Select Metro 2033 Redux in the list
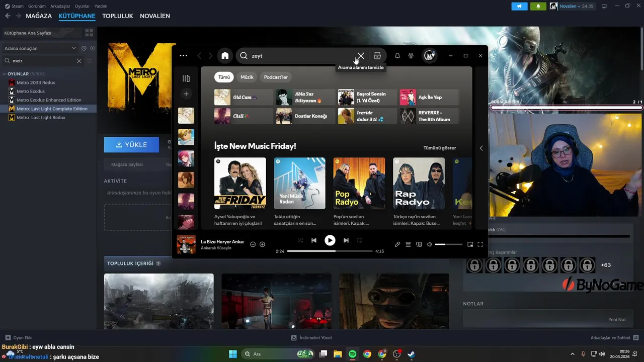 click(x=35, y=82)
